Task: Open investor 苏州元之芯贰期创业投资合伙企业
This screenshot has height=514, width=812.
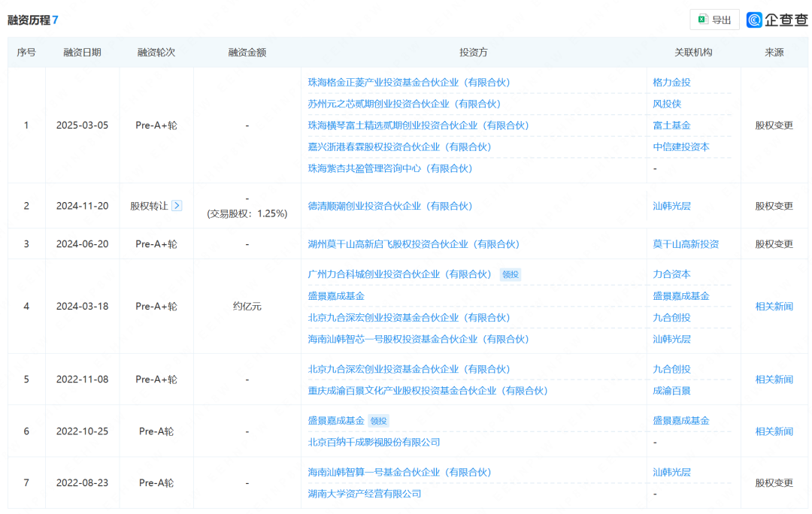Action: click(404, 104)
